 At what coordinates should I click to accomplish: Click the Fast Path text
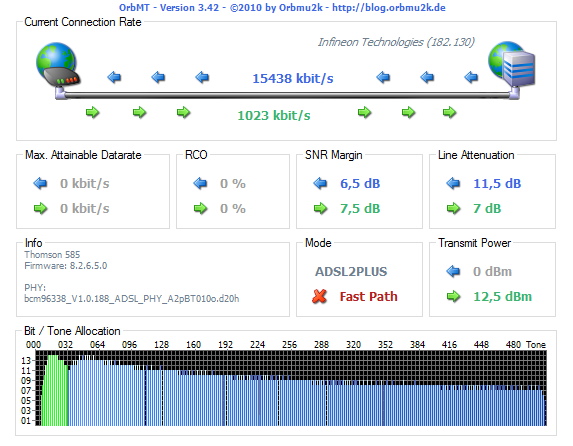[x=368, y=296]
